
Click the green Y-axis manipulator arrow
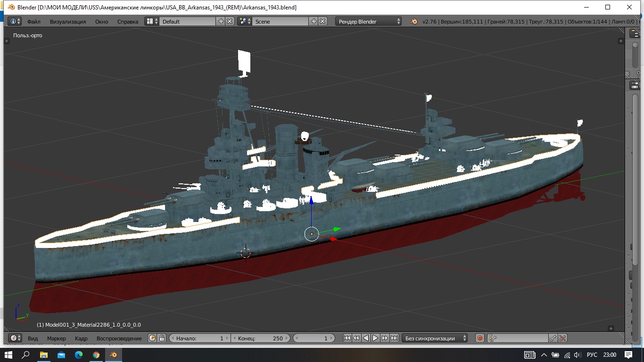coord(337,230)
